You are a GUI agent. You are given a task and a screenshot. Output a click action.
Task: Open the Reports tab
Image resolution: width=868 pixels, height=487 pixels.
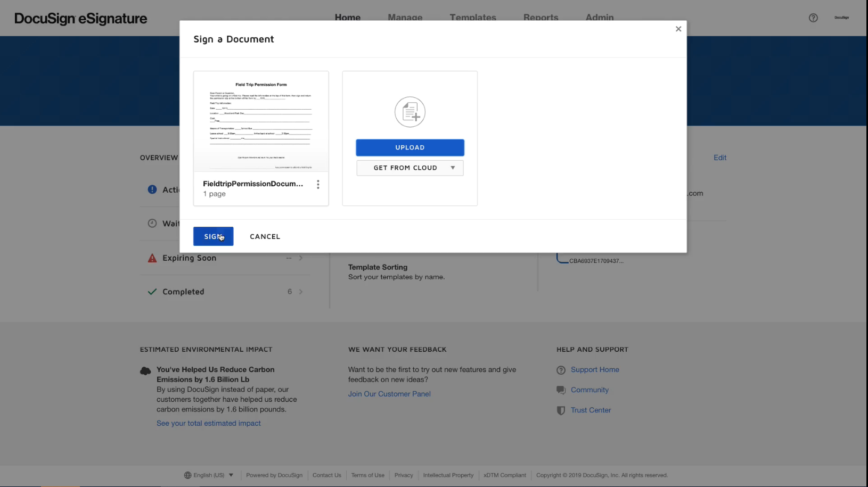click(541, 17)
